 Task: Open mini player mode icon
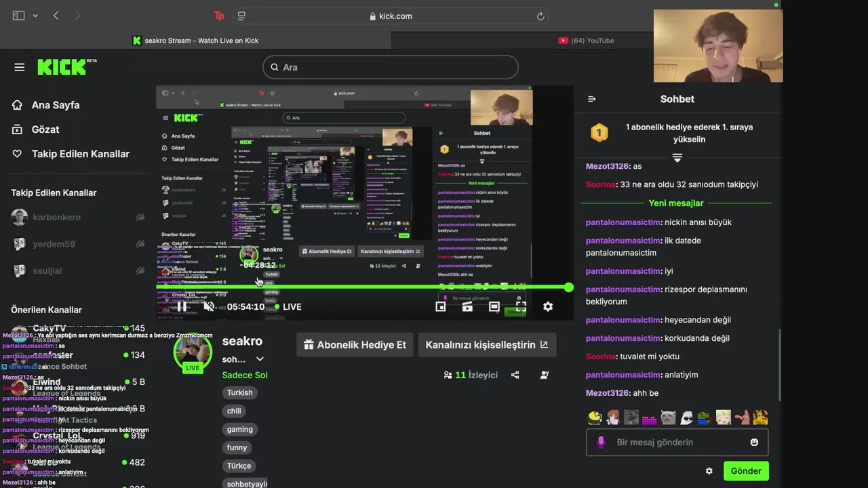[440, 306]
